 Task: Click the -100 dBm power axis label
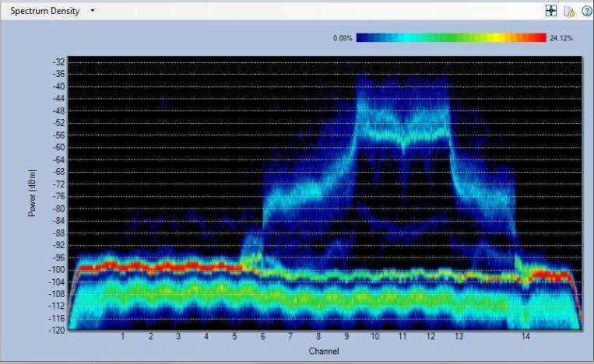56,270
